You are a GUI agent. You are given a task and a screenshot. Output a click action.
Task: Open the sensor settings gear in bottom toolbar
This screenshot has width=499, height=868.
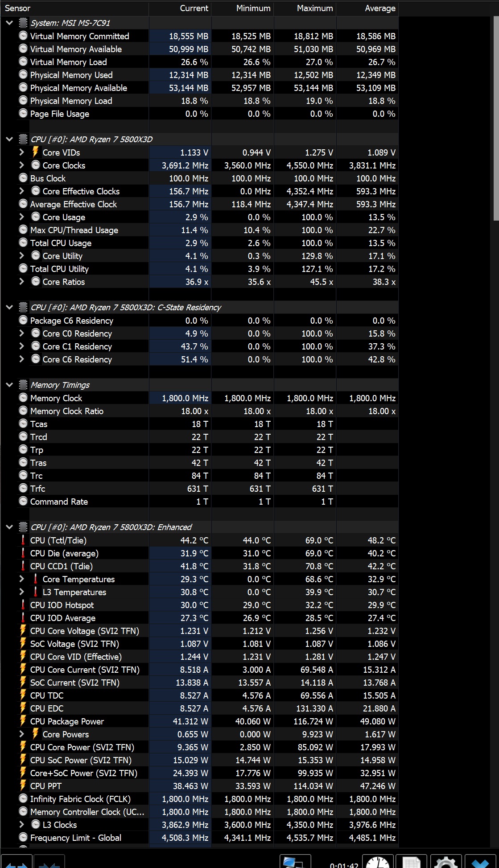pyautogui.click(x=445, y=862)
